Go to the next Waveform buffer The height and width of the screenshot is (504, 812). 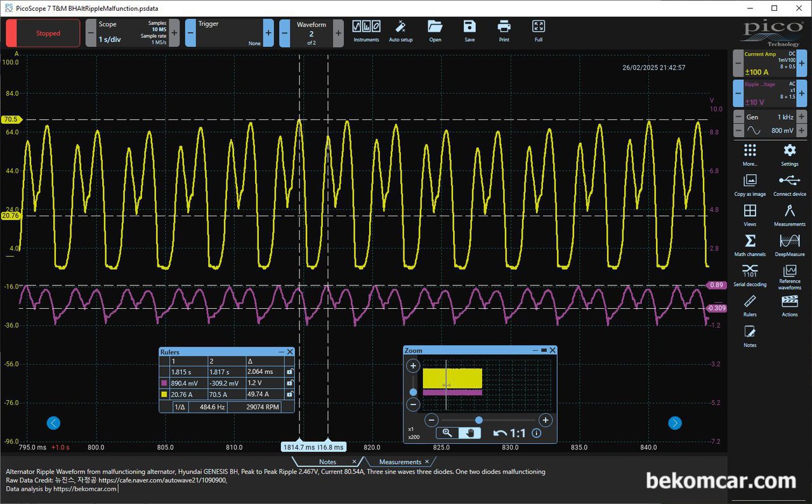[x=337, y=33]
